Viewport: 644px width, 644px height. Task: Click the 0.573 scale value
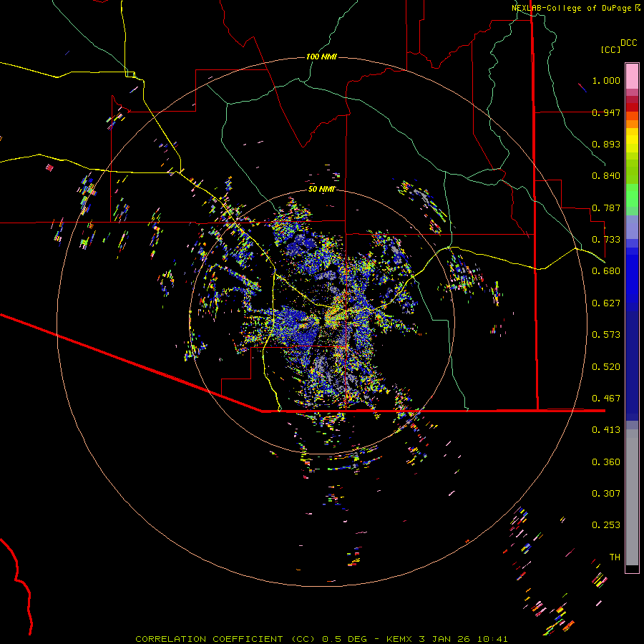point(606,335)
